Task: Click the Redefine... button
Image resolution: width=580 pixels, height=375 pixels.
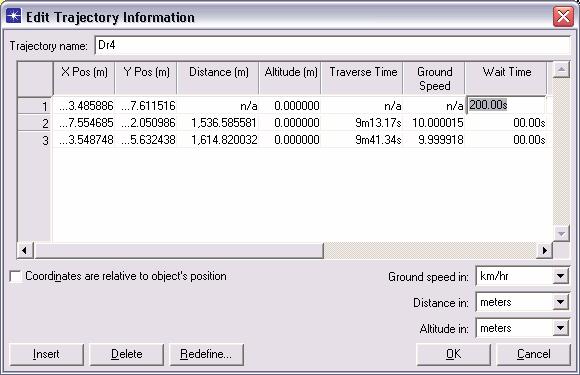Action: [x=206, y=354]
